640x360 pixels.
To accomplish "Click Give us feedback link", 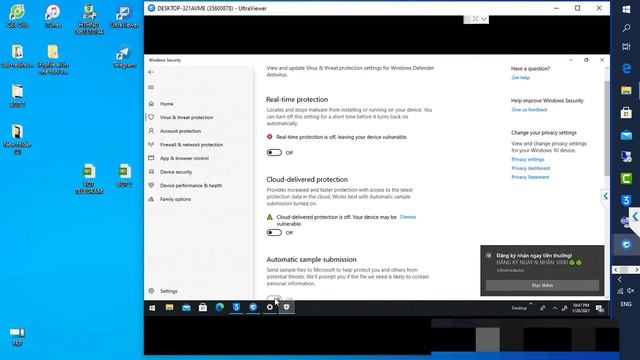I will tap(529, 109).
